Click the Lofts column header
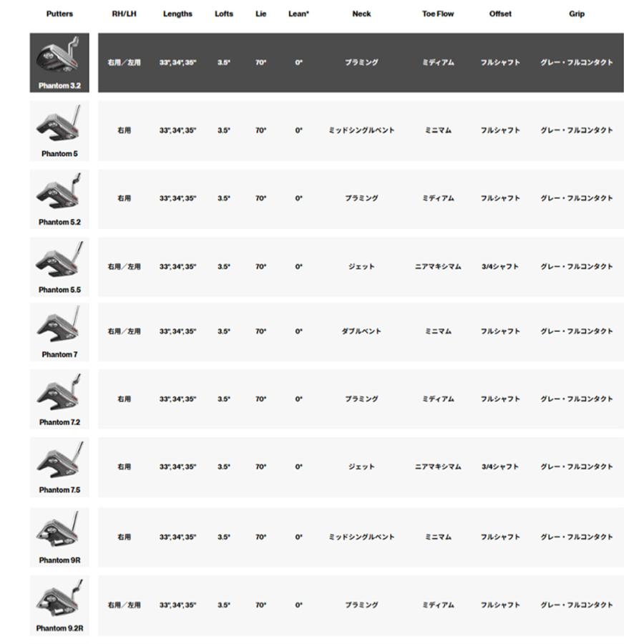The height and width of the screenshot is (644, 644). pyautogui.click(x=224, y=14)
